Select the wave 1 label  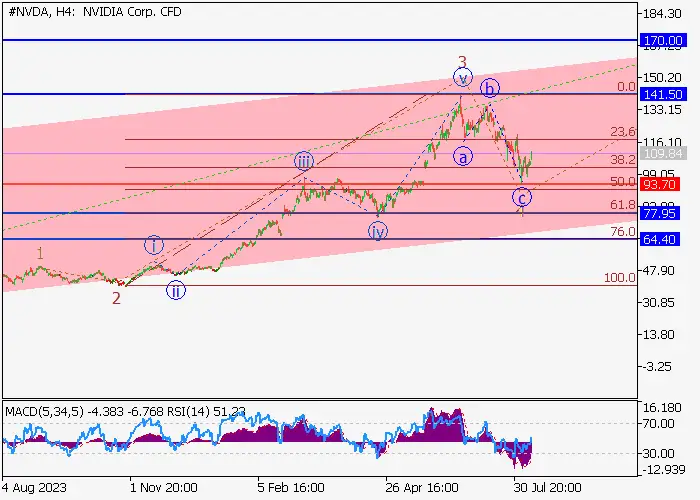40,254
